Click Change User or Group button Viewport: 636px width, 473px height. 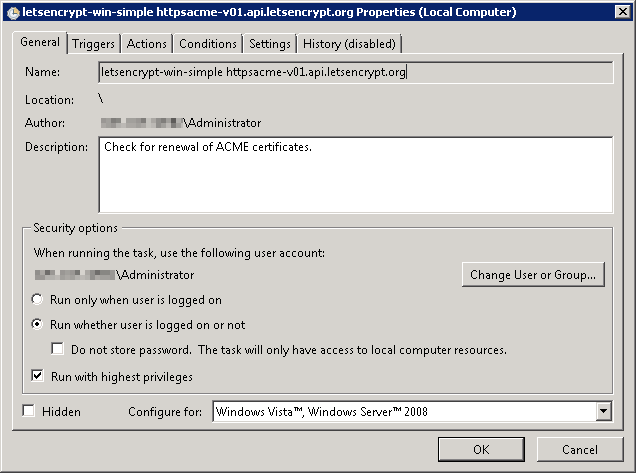[533, 275]
